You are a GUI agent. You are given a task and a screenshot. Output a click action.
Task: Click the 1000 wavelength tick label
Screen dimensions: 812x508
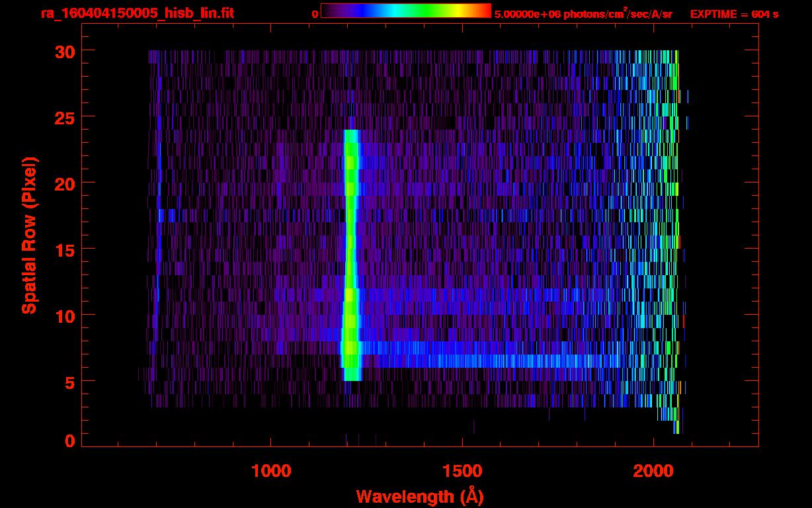click(x=272, y=471)
